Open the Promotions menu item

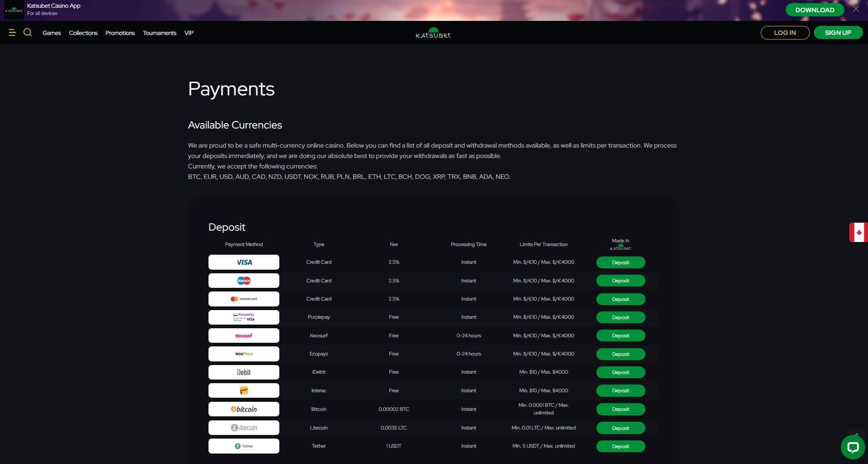pos(120,33)
